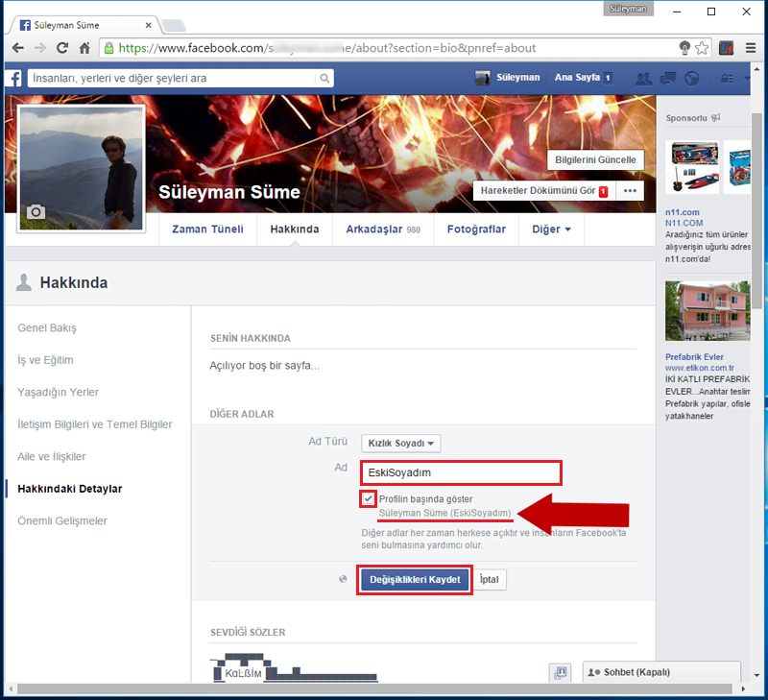Toggle the bookmark star in the address bar

pyautogui.click(x=702, y=47)
